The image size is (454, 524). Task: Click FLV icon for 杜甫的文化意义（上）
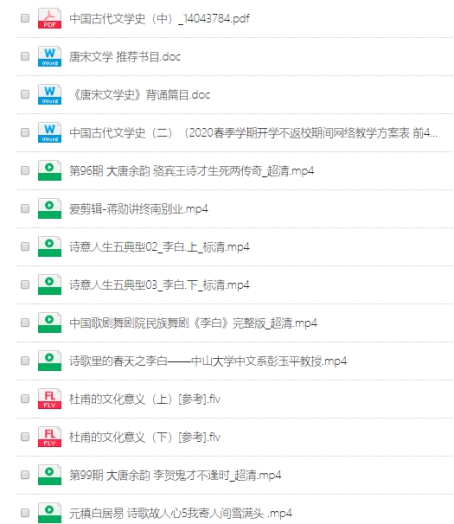click(49, 399)
